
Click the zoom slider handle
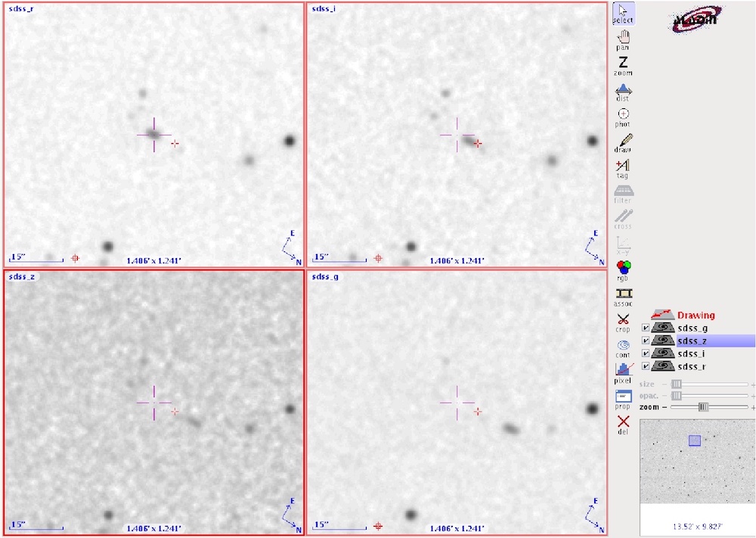(703, 407)
